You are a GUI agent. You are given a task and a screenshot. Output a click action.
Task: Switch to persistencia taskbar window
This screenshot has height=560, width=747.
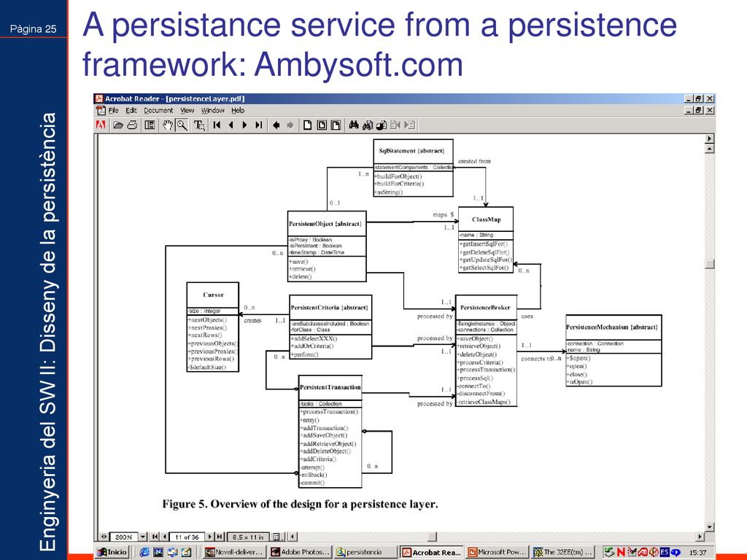pos(365,553)
